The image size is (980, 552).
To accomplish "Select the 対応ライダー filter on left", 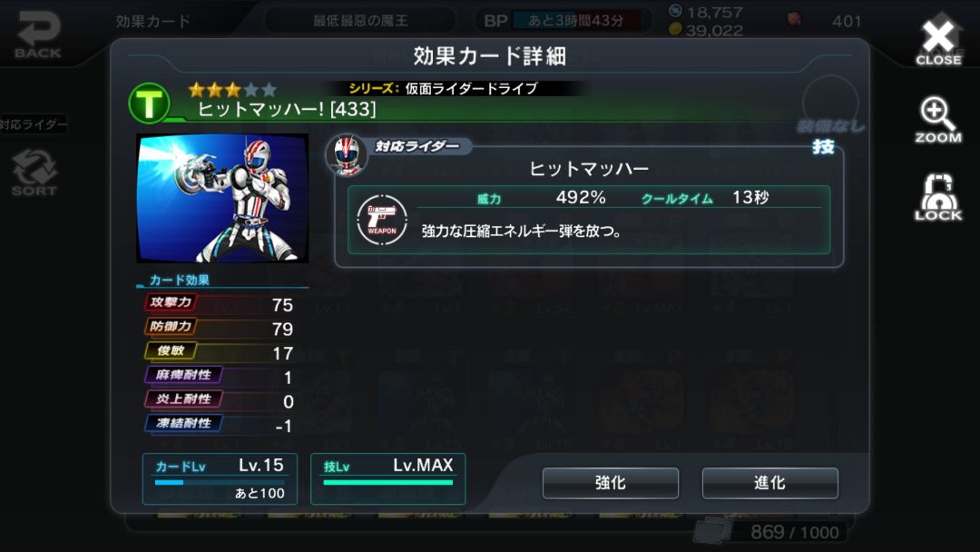I will (x=34, y=124).
